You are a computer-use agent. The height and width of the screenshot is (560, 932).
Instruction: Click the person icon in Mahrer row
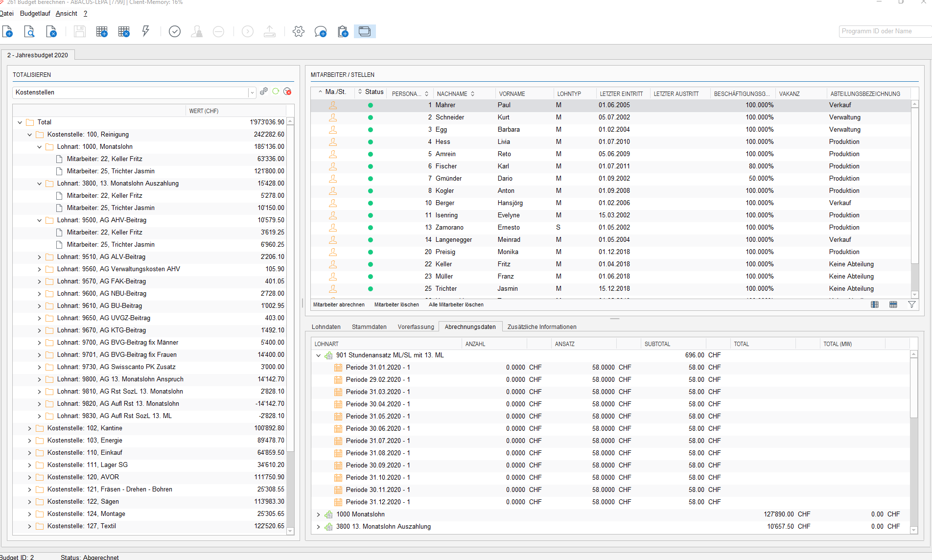coord(333,105)
